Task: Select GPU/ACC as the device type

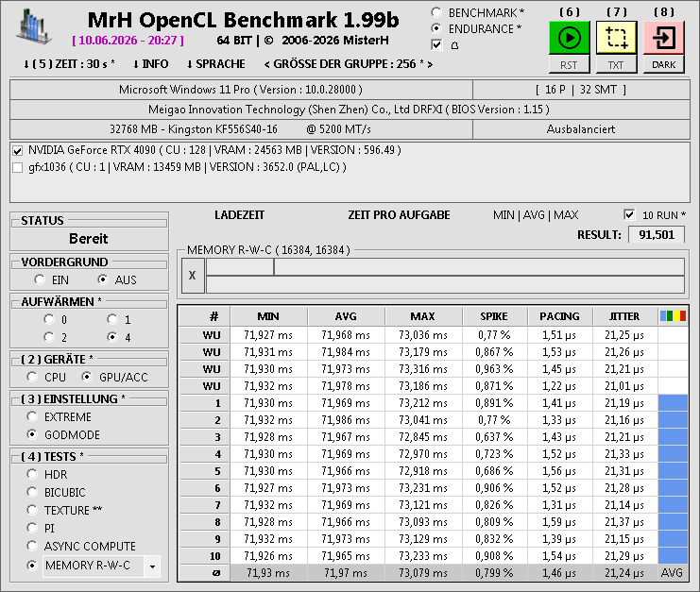Action: (x=87, y=377)
